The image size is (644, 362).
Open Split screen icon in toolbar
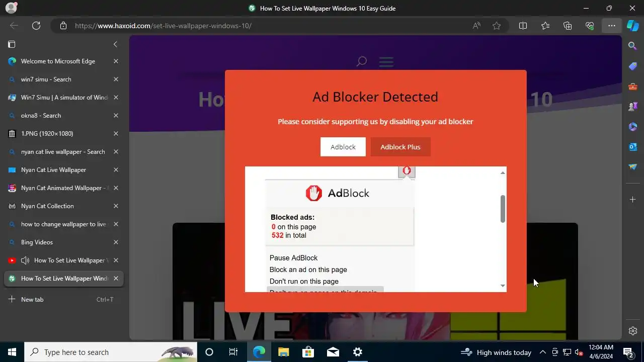[523, 26]
